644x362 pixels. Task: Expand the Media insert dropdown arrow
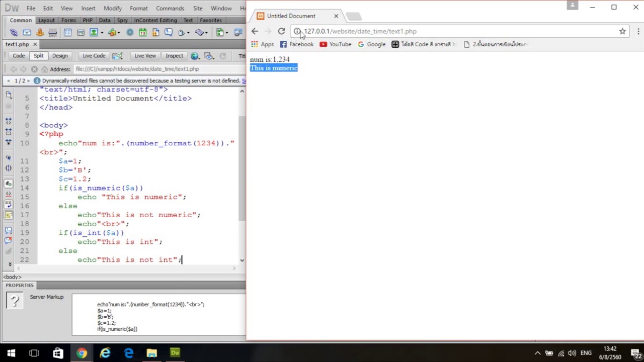pos(119,33)
